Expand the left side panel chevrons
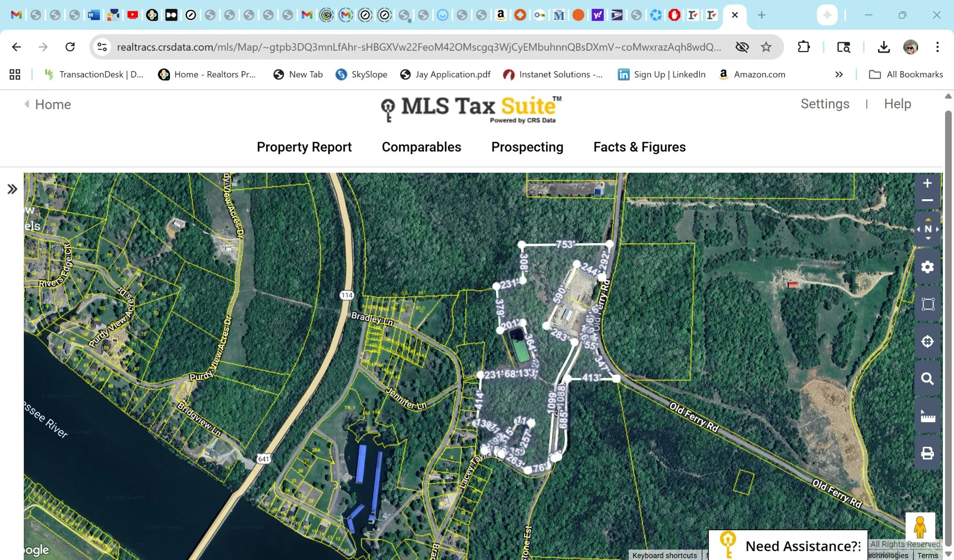 tap(12, 189)
